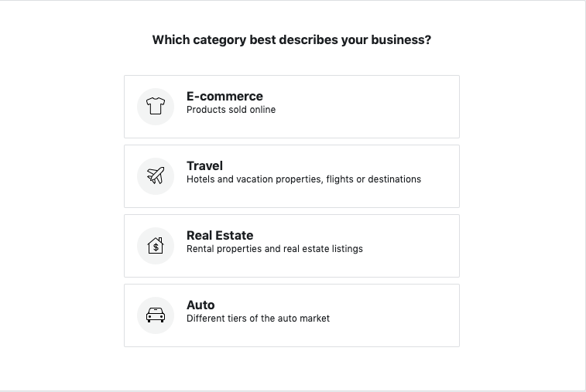Click the house with dollar sign icon
586x392 pixels.
pos(156,246)
